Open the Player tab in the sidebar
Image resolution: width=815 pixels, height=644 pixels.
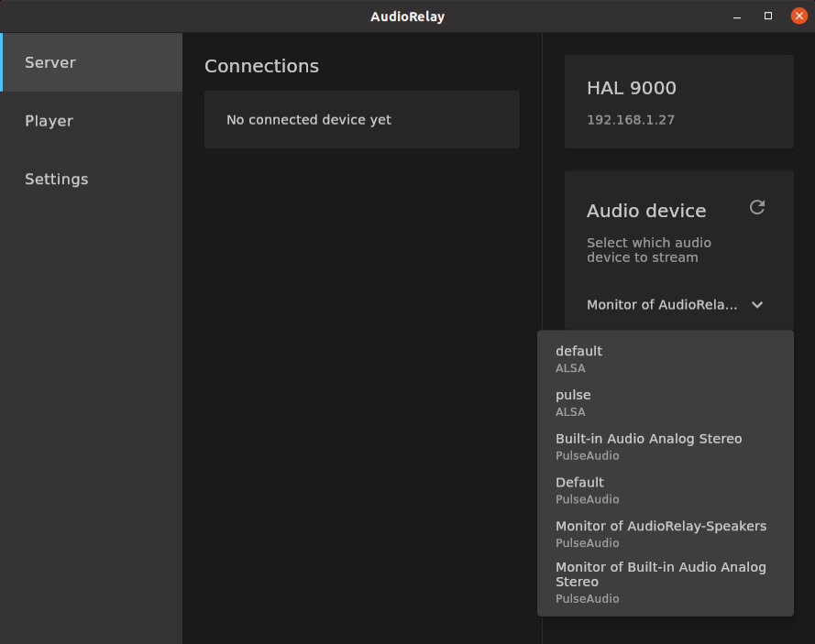coord(92,121)
